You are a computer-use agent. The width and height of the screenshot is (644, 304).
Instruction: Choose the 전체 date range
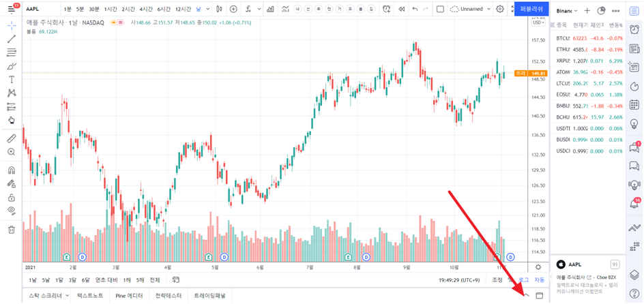pyautogui.click(x=155, y=280)
